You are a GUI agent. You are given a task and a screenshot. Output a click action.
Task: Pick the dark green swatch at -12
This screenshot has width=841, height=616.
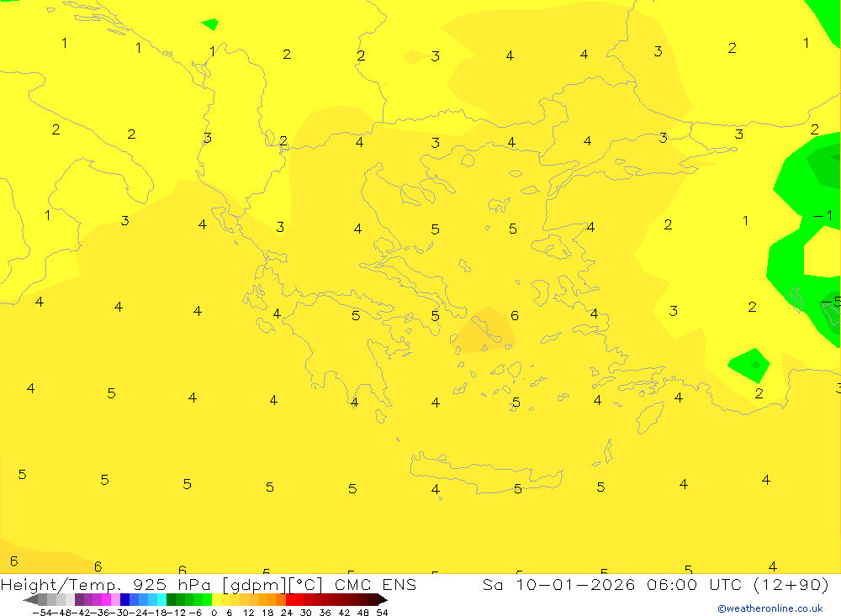point(171,600)
